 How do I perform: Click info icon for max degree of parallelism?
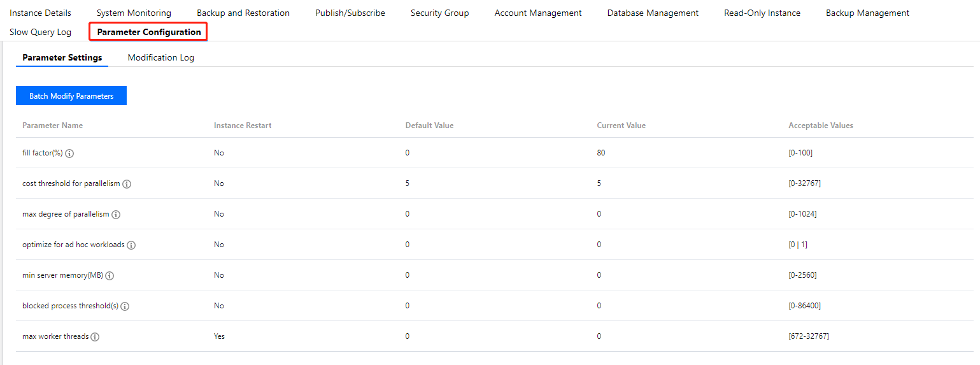116,215
